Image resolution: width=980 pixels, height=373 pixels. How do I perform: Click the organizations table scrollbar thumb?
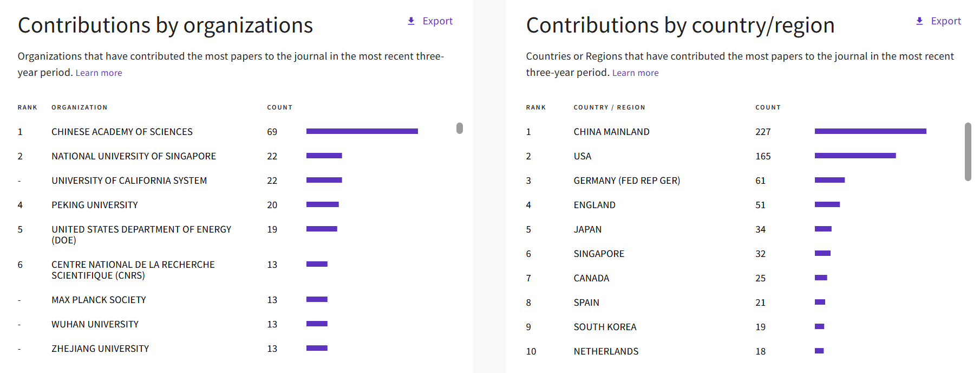[460, 128]
